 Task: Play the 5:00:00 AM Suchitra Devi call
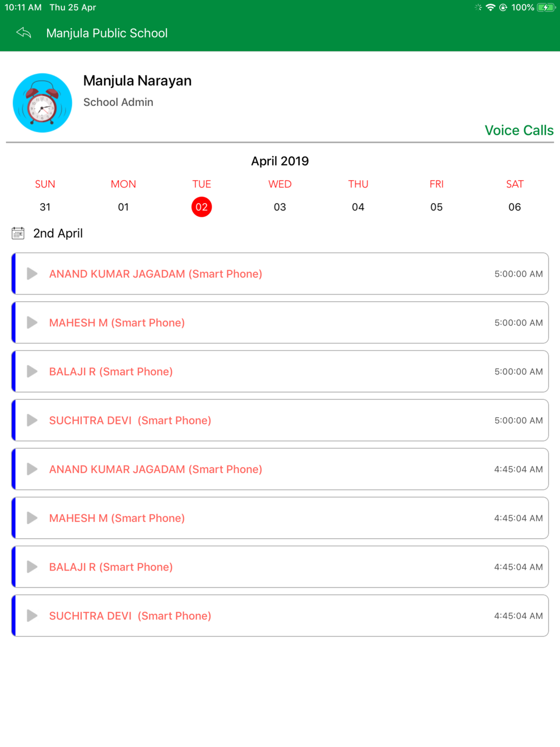(x=32, y=421)
